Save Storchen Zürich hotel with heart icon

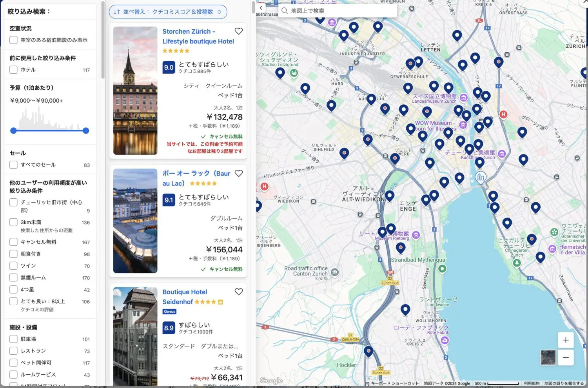click(x=238, y=31)
